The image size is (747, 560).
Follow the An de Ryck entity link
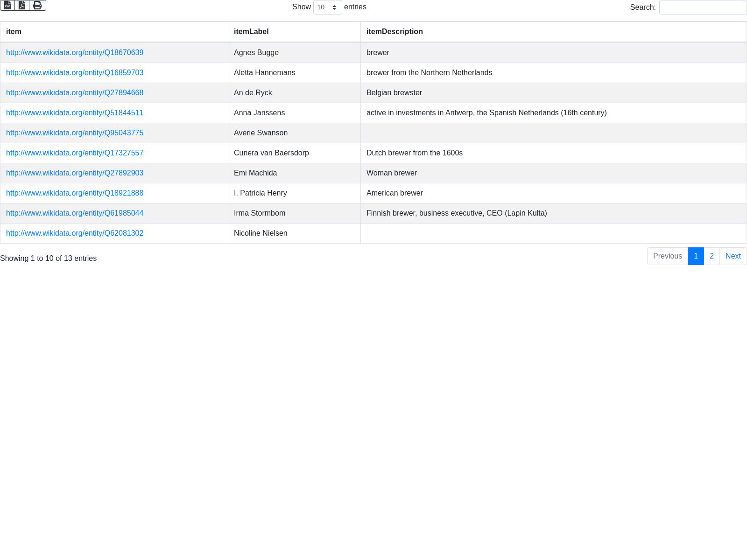click(x=75, y=93)
